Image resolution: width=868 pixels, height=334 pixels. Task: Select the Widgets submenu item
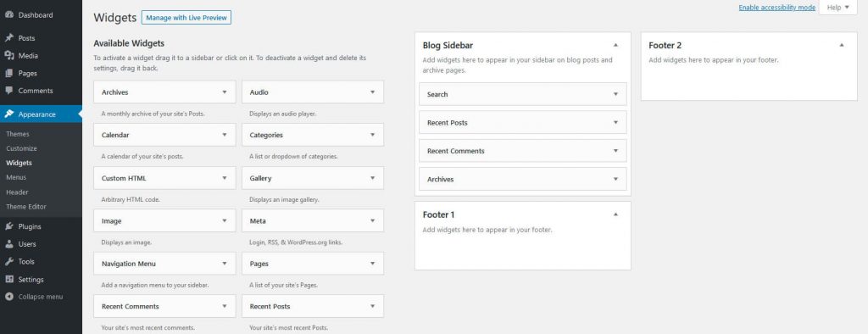(x=19, y=163)
